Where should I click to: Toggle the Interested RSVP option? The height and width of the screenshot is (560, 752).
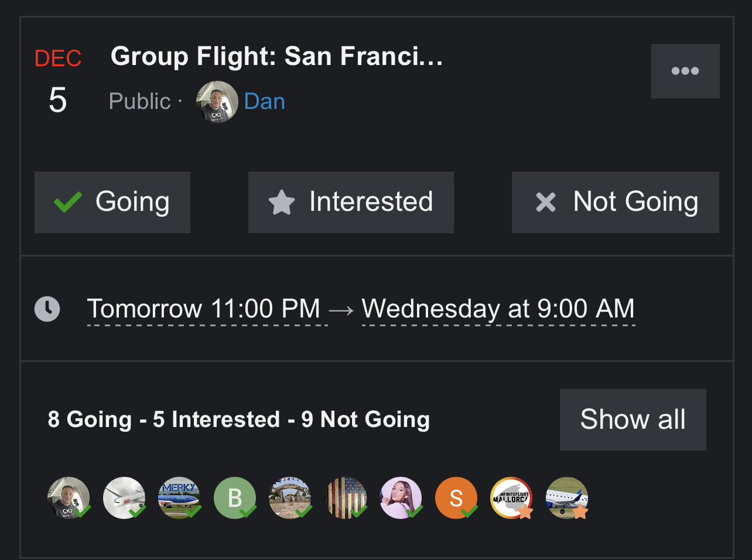[351, 202]
